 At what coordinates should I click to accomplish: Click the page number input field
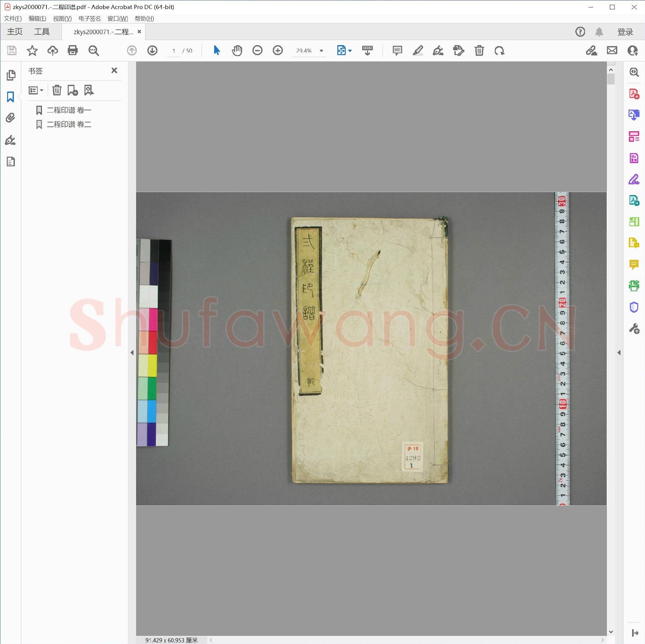[174, 51]
